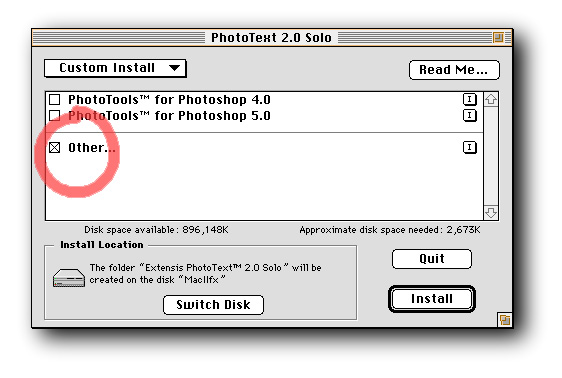Open the Custom Install dropdown menu
The width and height of the screenshot is (562, 378).
115,68
